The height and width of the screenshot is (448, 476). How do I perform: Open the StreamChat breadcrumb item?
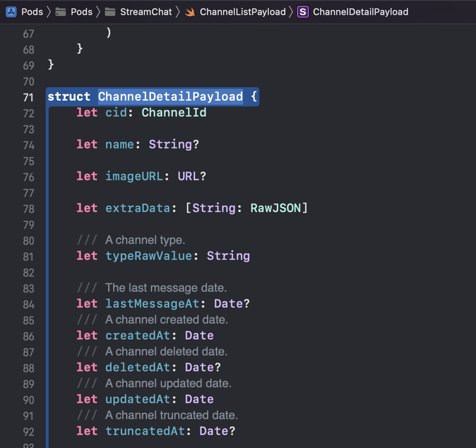[x=146, y=12]
